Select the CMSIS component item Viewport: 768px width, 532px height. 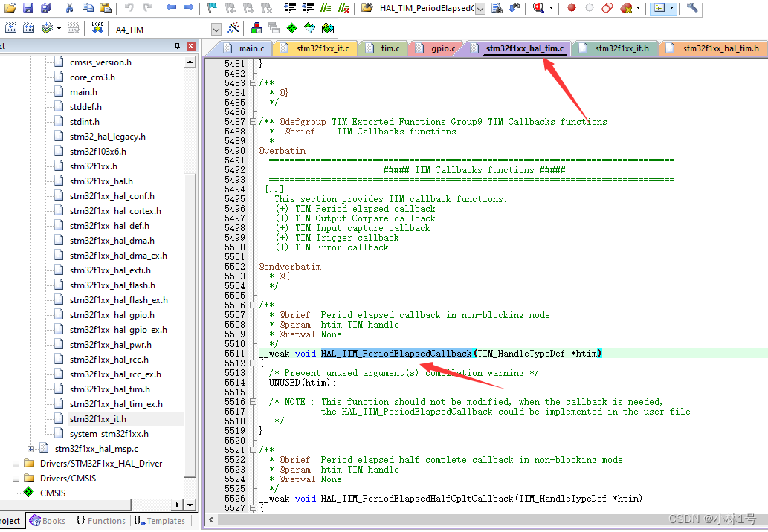coord(52,493)
